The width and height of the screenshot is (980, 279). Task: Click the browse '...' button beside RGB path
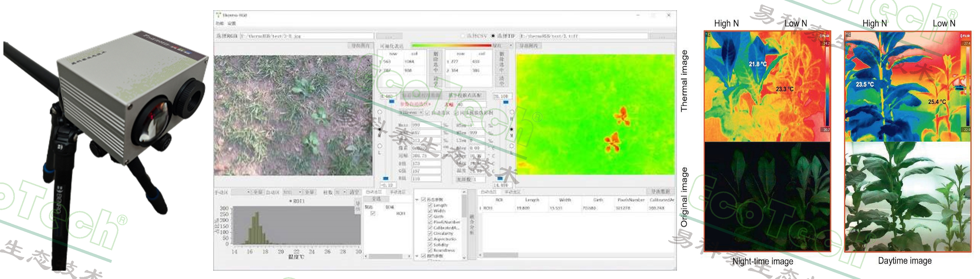pos(389,36)
